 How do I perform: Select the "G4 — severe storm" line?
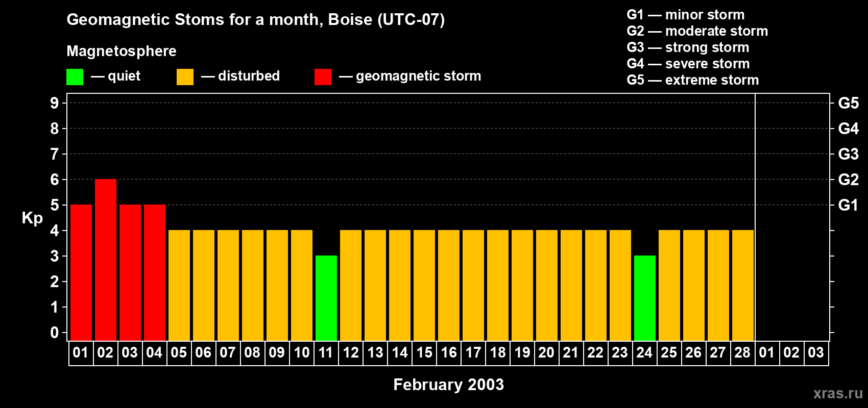[688, 64]
